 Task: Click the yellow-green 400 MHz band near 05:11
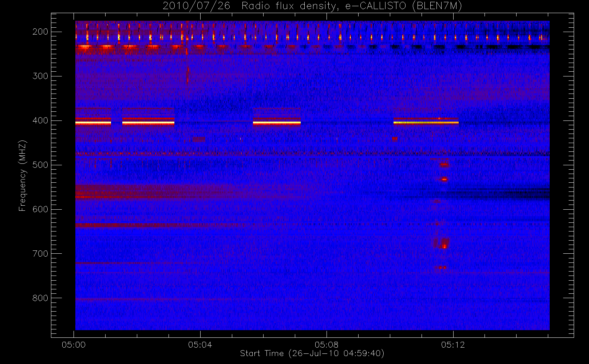point(426,123)
